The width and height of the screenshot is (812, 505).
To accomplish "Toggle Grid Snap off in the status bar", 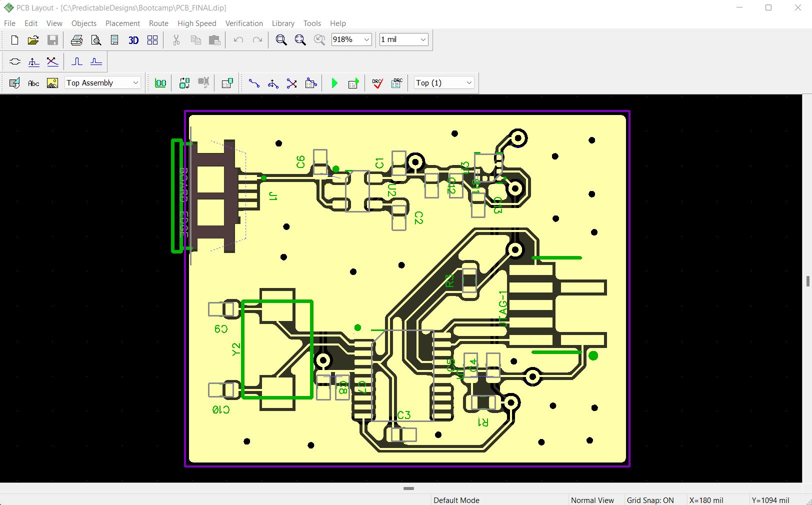I will pos(651,500).
